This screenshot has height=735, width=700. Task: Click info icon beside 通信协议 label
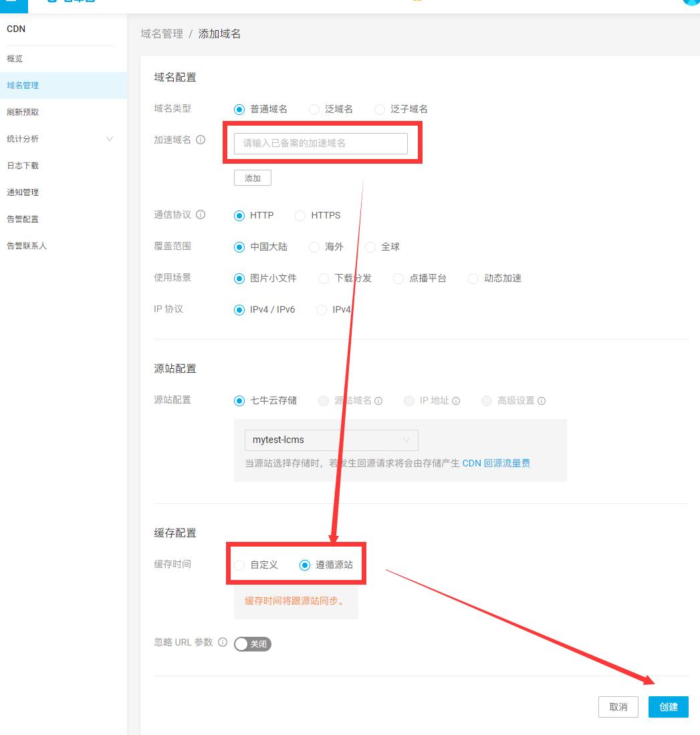[201, 214]
